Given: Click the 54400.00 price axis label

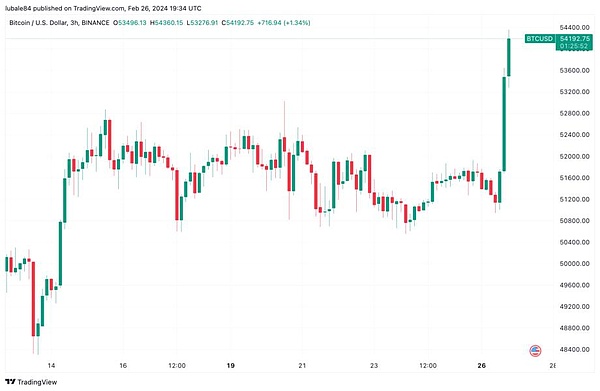Looking at the screenshot, I should [574, 28].
